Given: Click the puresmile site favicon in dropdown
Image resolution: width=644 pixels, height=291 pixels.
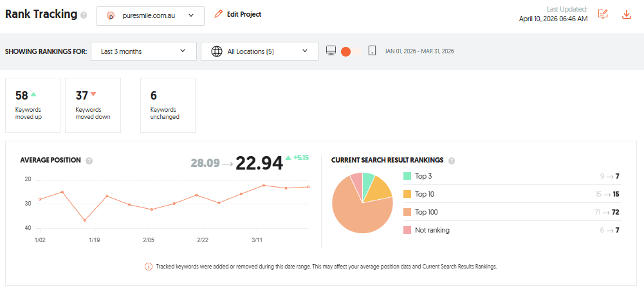Looking at the screenshot, I should click(111, 16).
